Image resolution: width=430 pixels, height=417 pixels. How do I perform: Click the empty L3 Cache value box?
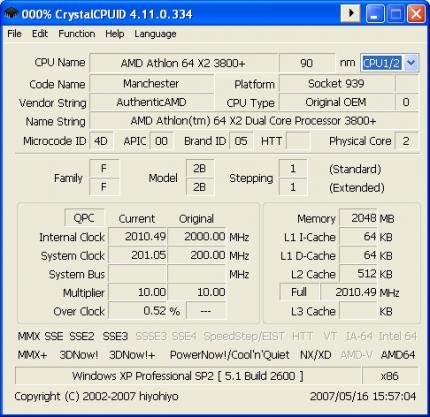click(358, 311)
